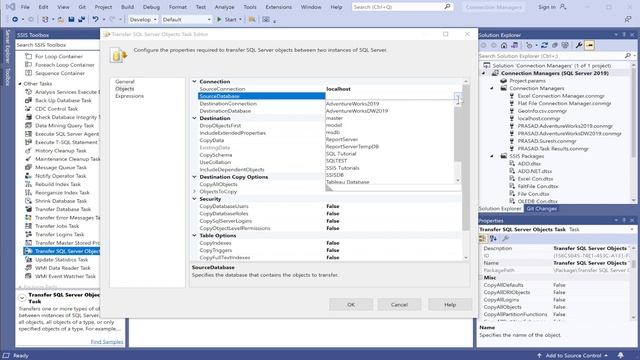Click the live share feedback icon top right
This screenshot has height=360, width=640.
[628, 19]
